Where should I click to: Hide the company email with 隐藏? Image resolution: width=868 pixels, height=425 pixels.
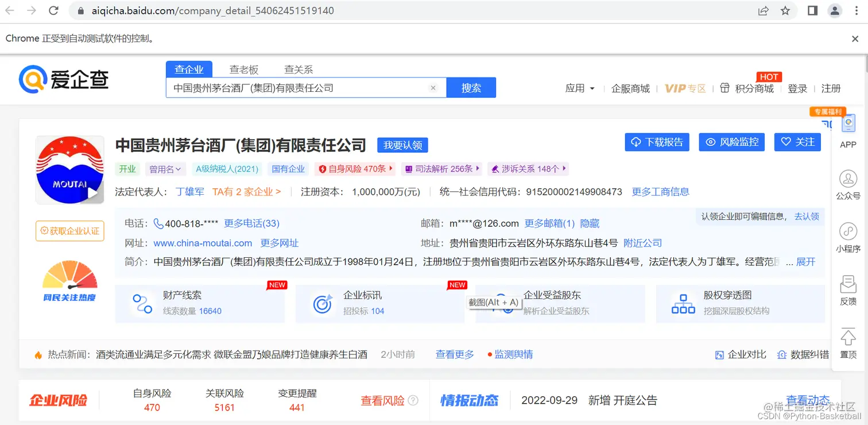(x=590, y=223)
